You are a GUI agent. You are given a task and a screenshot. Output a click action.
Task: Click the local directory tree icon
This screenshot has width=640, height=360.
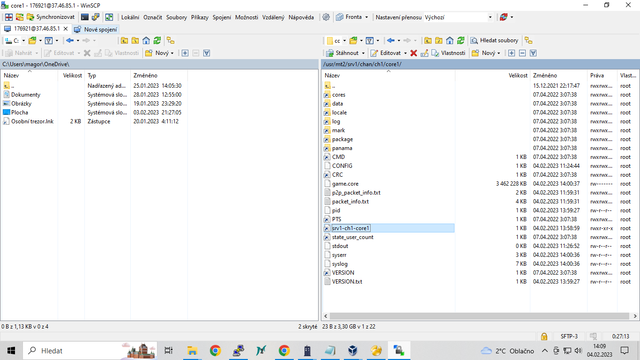click(171, 40)
